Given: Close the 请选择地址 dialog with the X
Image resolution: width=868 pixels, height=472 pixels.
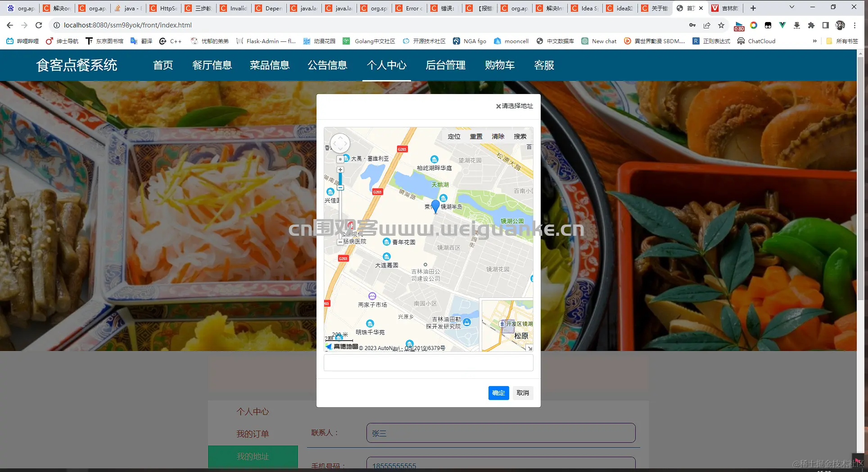Looking at the screenshot, I should (x=498, y=106).
